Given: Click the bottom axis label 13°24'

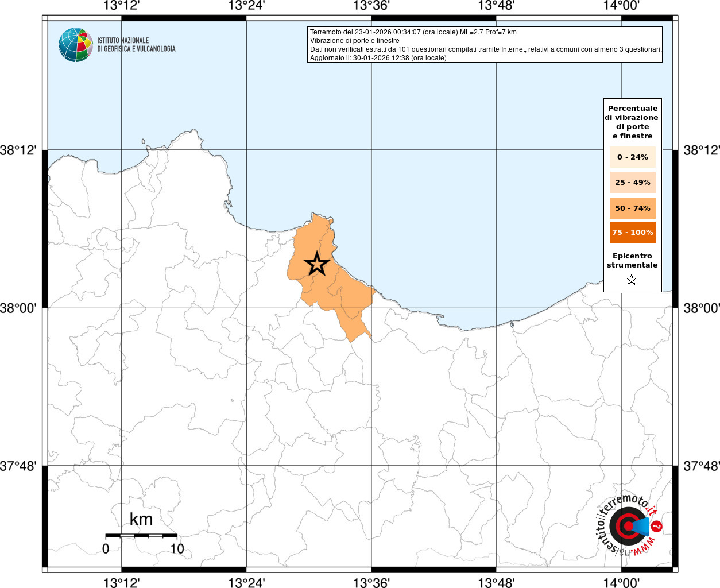Looking at the screenshot, I should point(246,582).
